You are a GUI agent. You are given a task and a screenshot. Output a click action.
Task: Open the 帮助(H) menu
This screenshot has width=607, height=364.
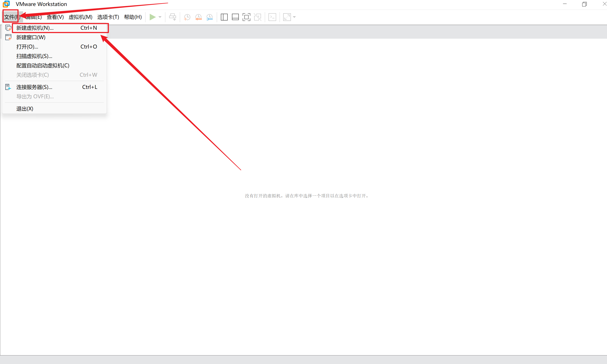click(133, 17)
